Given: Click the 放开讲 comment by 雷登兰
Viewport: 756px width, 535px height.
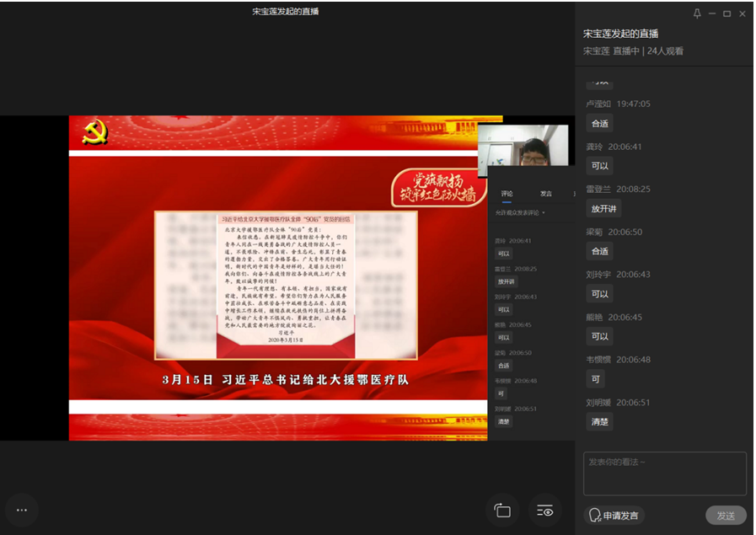Looking at the screenshot, I should (603, 208).
